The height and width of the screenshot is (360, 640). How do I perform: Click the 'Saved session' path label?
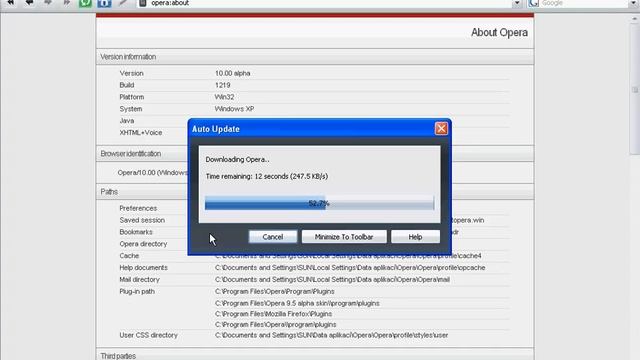tap(142, 220)
